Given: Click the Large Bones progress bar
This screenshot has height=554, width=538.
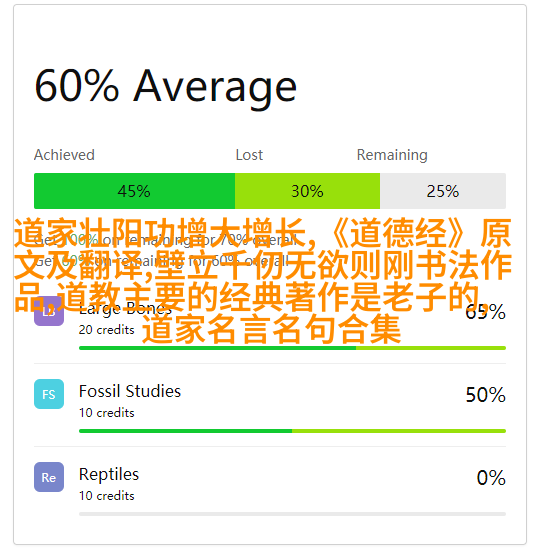Looking at the screenshot, I should (292, 348).
